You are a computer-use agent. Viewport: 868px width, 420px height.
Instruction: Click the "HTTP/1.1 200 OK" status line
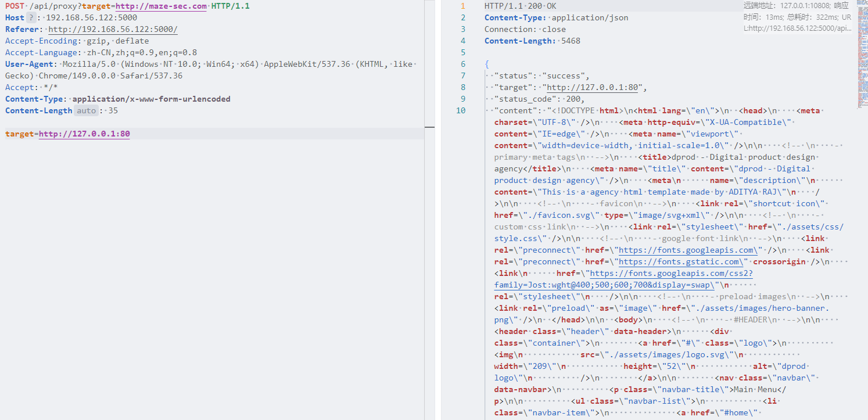click(520, 6)
